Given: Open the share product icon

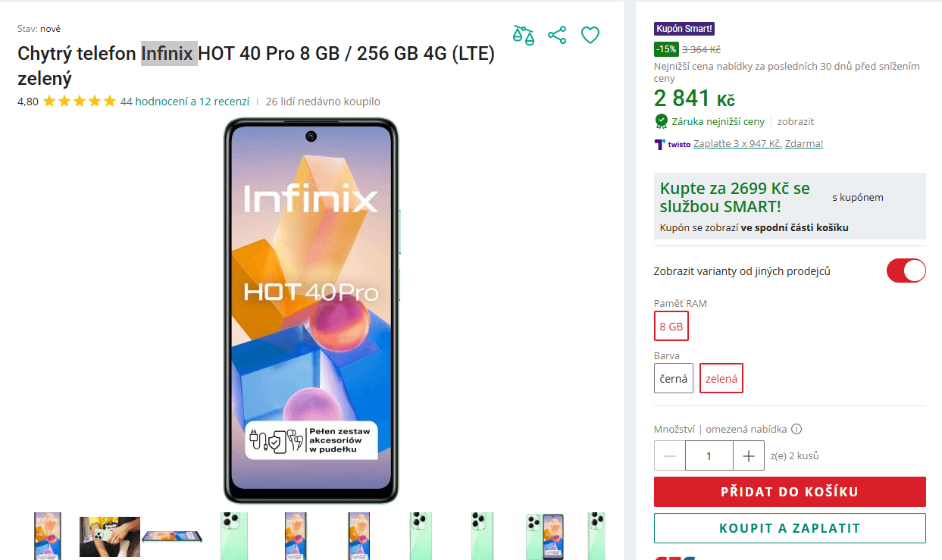Looking at the screenshot, I should coord(556,35).
